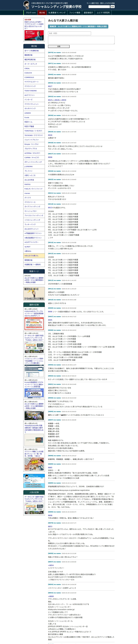Open COMMOSUS board link
This screenshot has width=138, height=644.
(34, 77)
